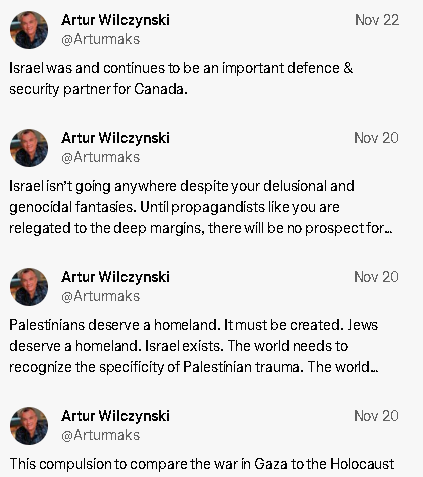This screenshot has width=423, height=477.
Task: Click the Nov 20 date on the 'Palestinians deserve' tweet
Action: tap(376, 277)
